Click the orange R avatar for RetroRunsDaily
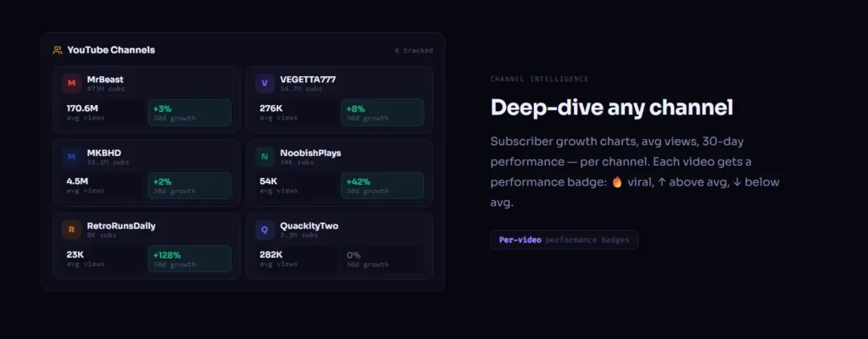This screenshot has height=339, width=868. pyautogui.click(x=71, y=230)
